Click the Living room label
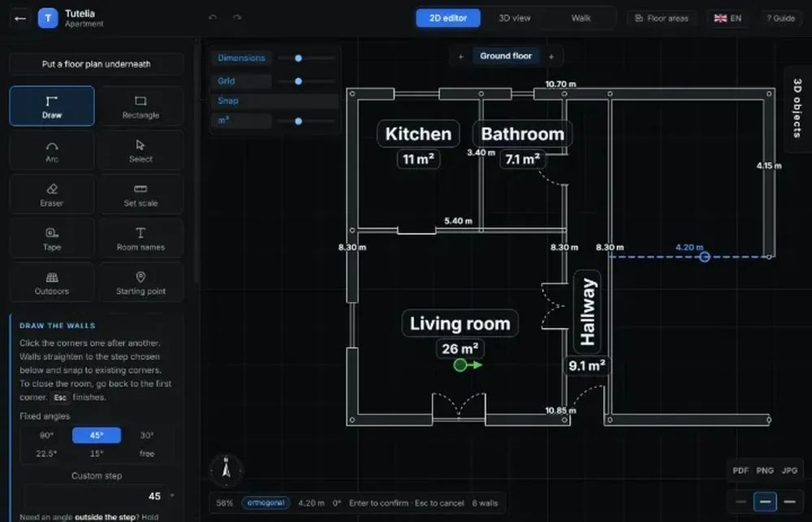 click(460, 323)
